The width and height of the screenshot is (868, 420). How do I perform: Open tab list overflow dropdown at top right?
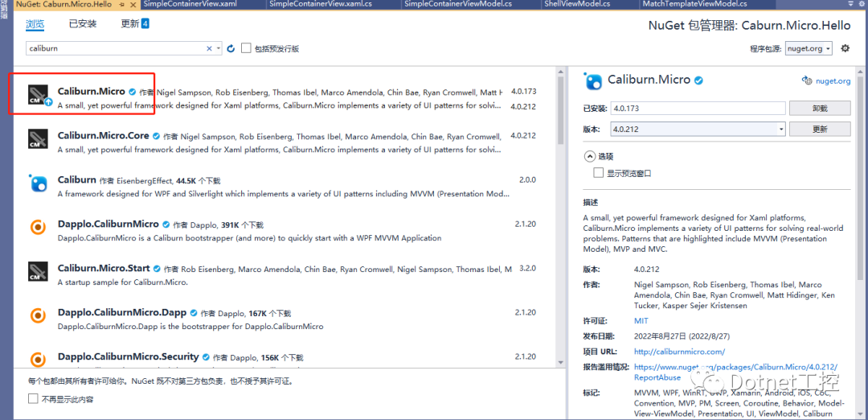(x=851, y=5)
